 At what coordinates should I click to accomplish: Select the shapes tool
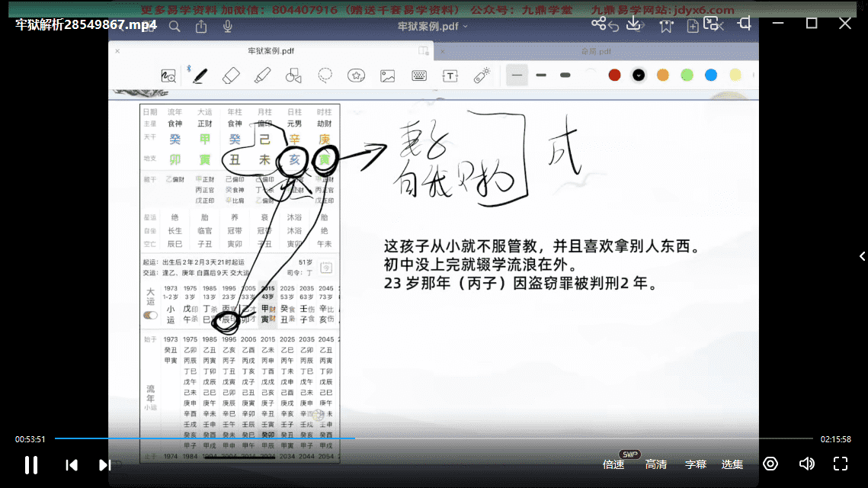pyautogui.click(x=293, y=75)
